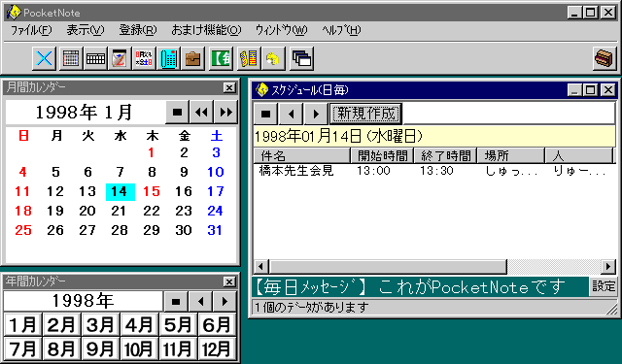Click the スケジュール(日毎) window title icon
622x364 pixels.
click(x=261, y=90)
